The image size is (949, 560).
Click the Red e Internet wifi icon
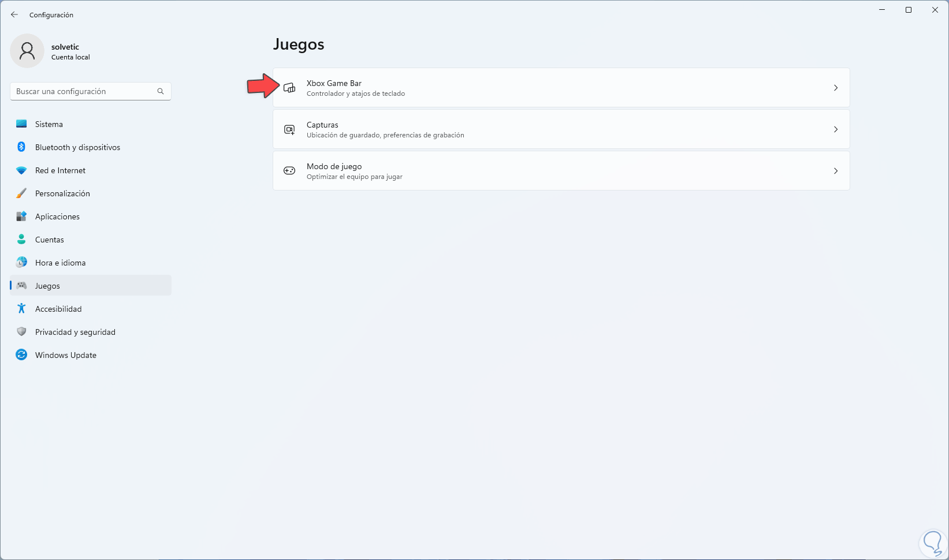tap(21, 170)
